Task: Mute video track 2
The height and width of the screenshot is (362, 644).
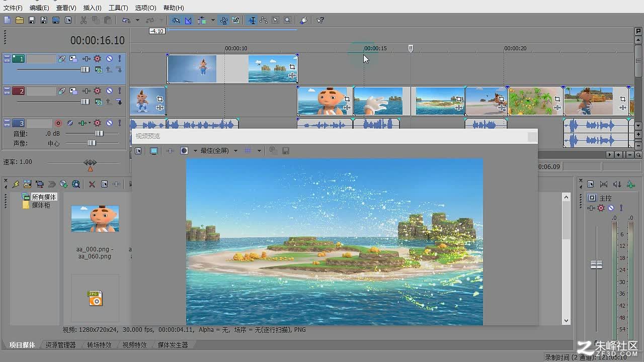Action: click(109, 91)
